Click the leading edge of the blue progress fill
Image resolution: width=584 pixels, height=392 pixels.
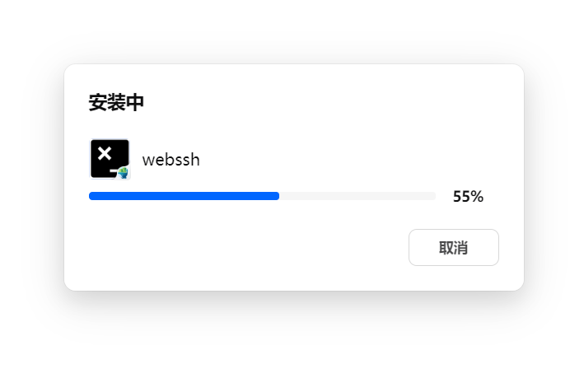pyautogui.click(x=278, y=196)
